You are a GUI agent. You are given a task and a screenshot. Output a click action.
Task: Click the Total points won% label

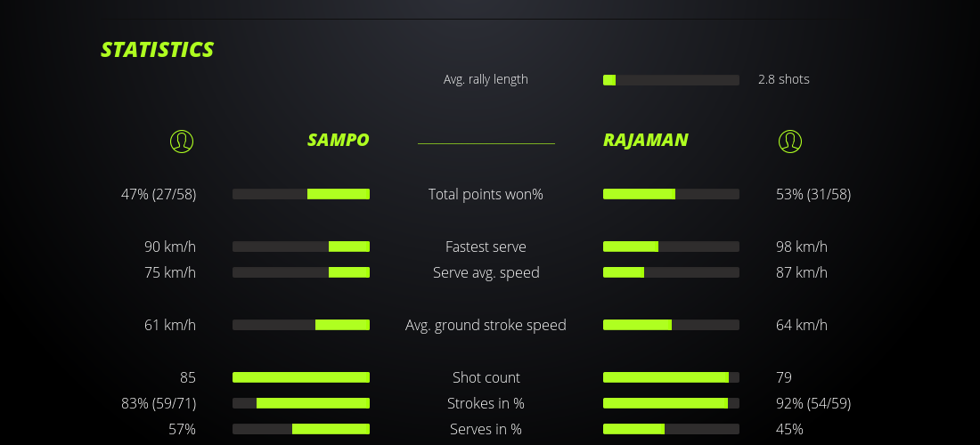tap(486, 194)
